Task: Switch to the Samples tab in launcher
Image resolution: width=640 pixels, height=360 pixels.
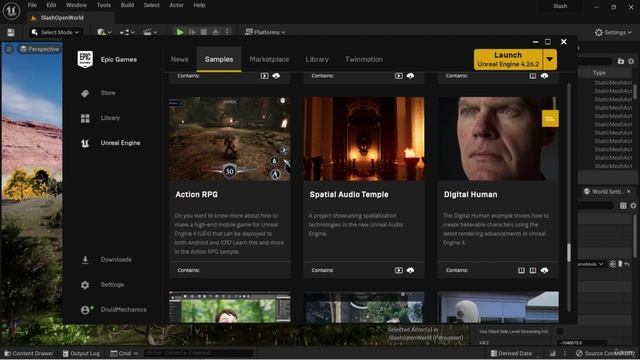Action: tap(219, 59)
